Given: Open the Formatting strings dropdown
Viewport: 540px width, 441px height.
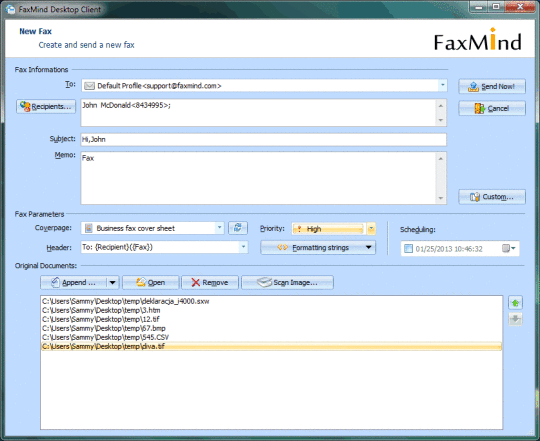Looking at the screenshot, I should [x=318, y=248].
